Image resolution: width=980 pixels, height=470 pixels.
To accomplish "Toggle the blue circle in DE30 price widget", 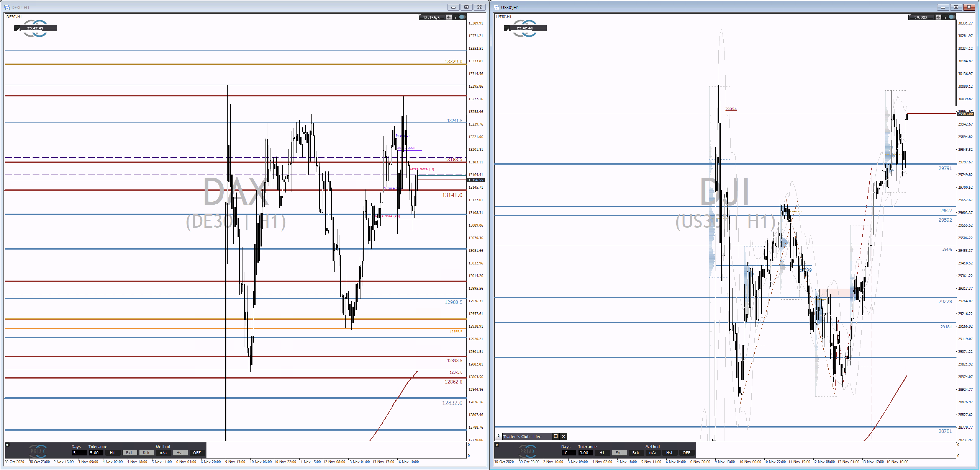I will pyautogui.click(x=462, y=17).
